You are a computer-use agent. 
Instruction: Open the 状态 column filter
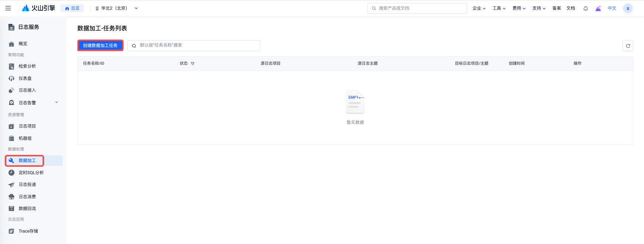192,64
